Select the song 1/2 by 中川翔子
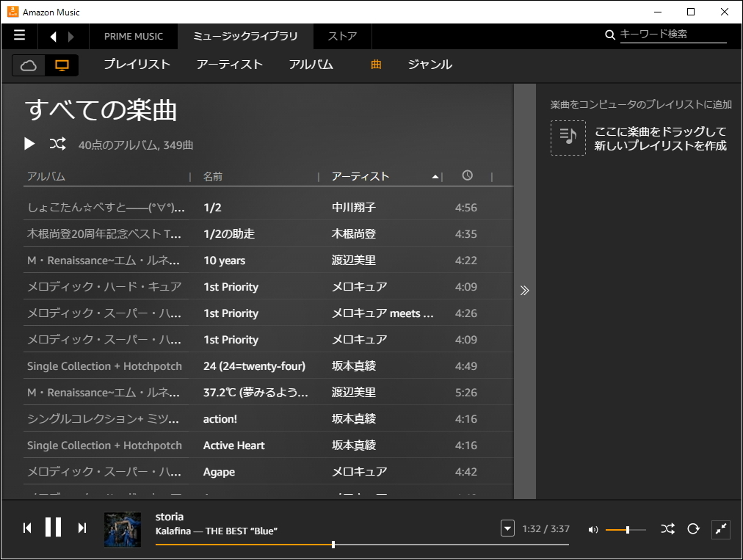 click(x=268, y=207)
